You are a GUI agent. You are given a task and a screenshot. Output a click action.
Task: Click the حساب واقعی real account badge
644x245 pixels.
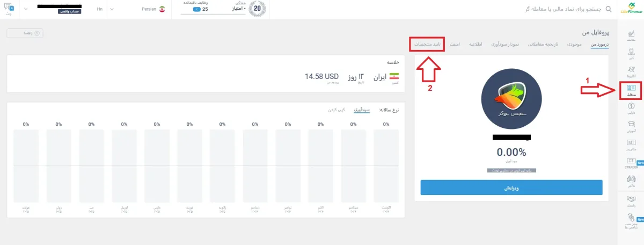pyautogui.click(x=69, y=11)
